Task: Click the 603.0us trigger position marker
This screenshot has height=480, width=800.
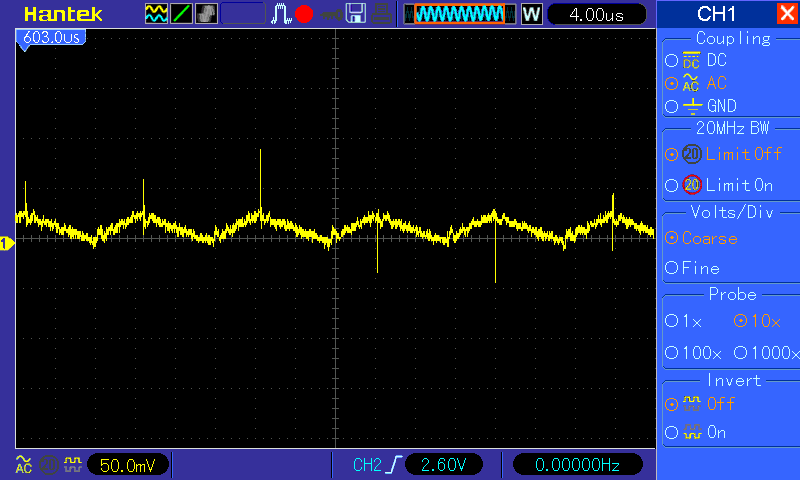Action: [x=51, y=38]
